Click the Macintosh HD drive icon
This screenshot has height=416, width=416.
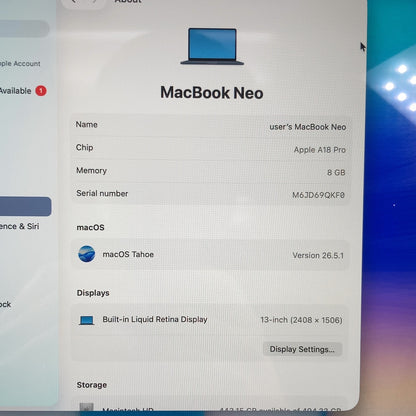click(x=86, y=408)
